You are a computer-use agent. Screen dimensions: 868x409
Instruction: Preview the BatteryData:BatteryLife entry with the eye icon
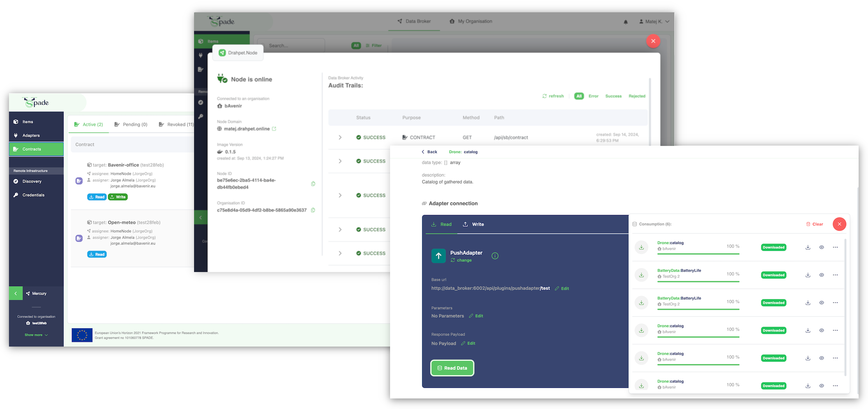[x=822, y=275]
